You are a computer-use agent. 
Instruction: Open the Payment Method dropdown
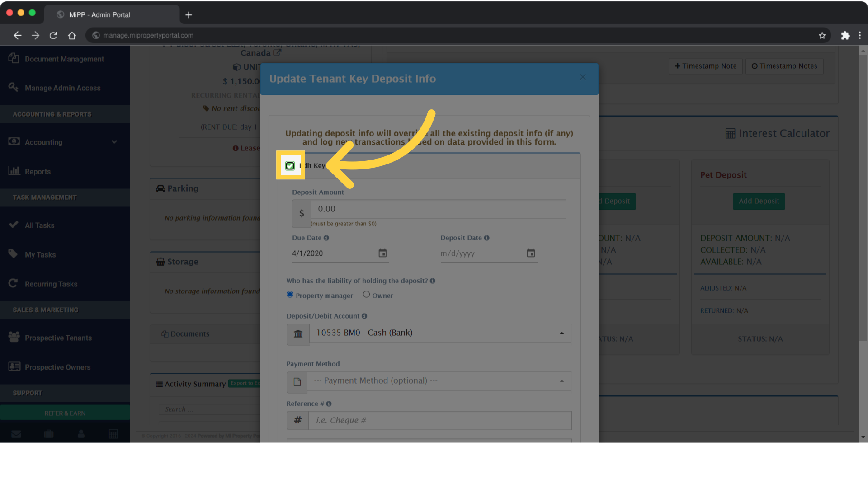click(x=439, y=381)
